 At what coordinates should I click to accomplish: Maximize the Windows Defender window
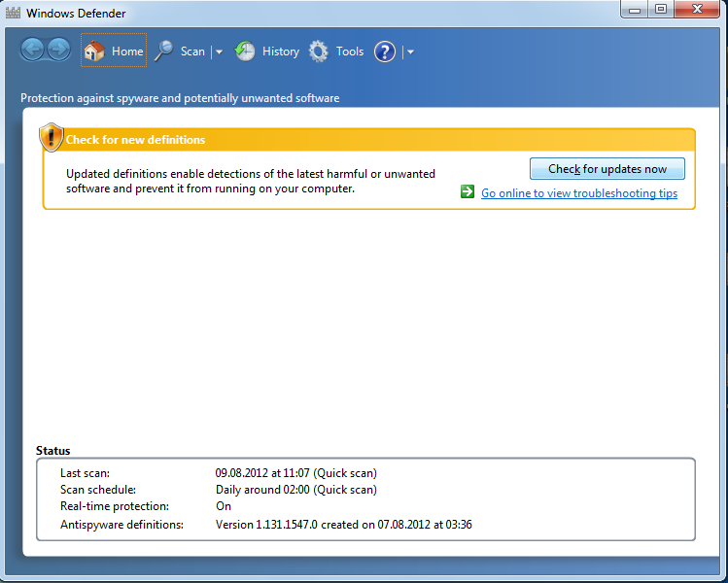point(661,10)
